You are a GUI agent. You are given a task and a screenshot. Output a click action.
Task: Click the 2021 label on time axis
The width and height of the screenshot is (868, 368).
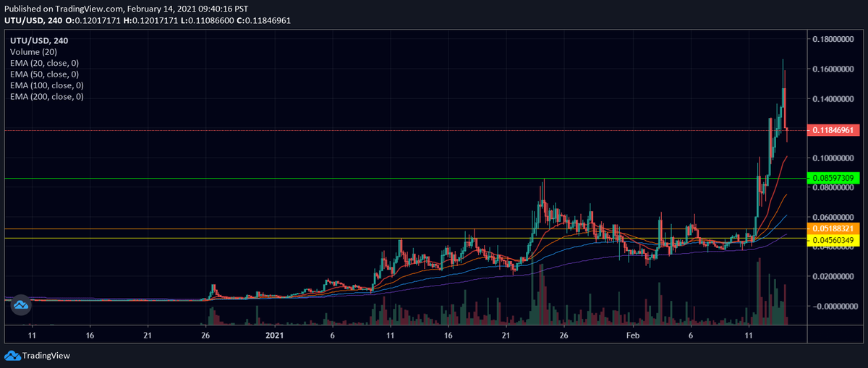[274, 335]
